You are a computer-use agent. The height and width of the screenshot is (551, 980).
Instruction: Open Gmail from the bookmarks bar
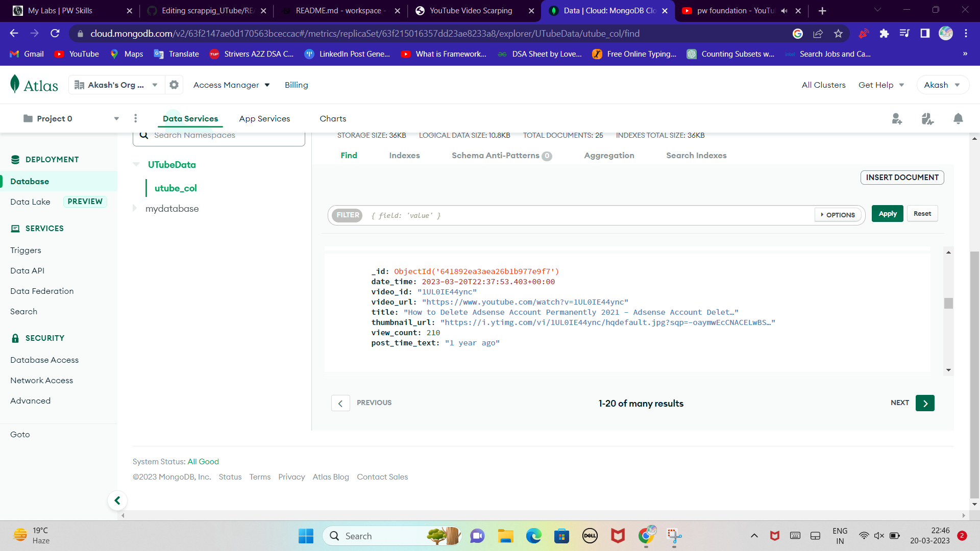pos(26,54)
